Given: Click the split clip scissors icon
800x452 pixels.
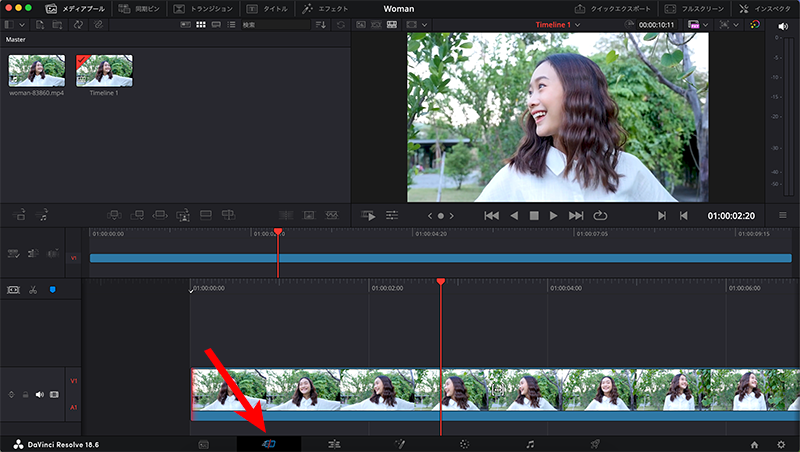Looking at the screenshot, I should 33,290.
